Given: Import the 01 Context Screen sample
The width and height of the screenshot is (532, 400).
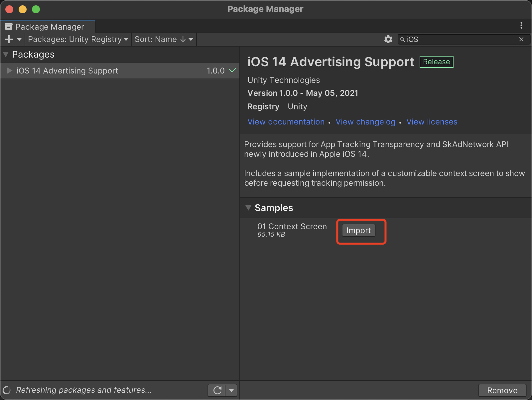Looking at the screenshot, I should tap(358, 230).
